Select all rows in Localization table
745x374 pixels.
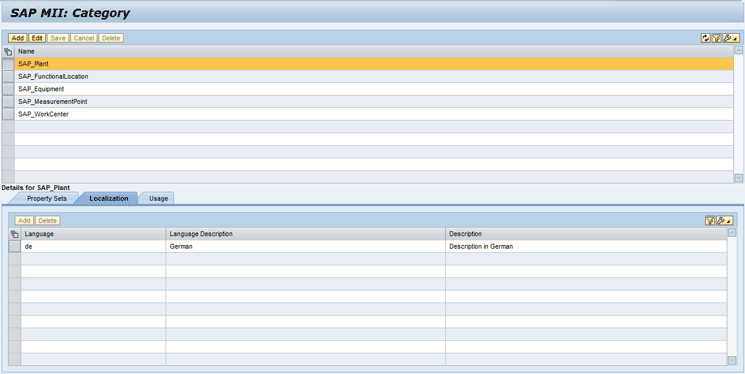(x=15, y=234)
